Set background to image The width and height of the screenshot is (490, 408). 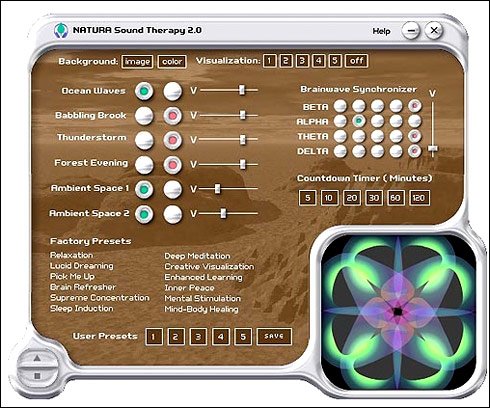pyautogui.click(x=137, y=62)
